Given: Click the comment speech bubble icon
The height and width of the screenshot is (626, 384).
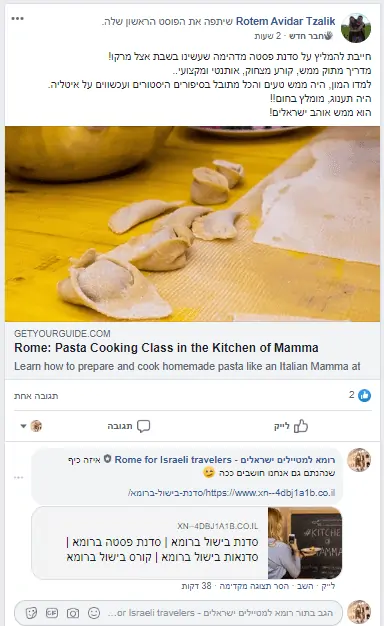Looking at the screenshot, I should pos(143,426).
